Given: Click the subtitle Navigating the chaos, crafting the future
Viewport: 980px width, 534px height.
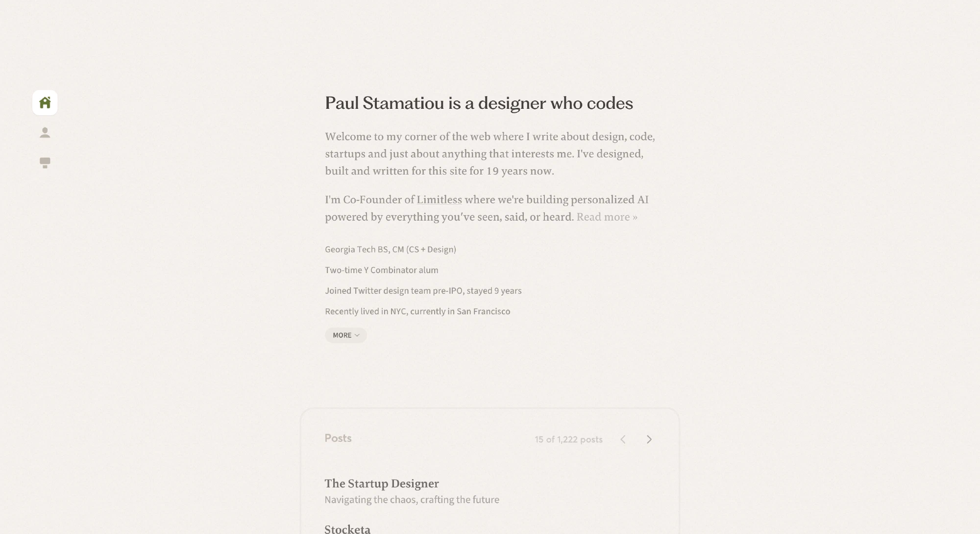Looking at the screenshot, I should click(412, 499).
